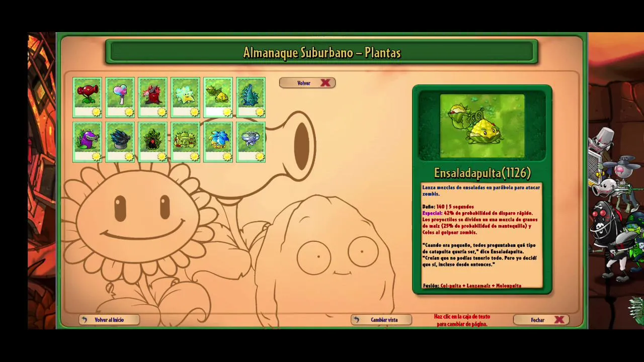Click the Ensaladapulta(1126) plant name
Screen dimensions: 644x362
coord(482,173)
